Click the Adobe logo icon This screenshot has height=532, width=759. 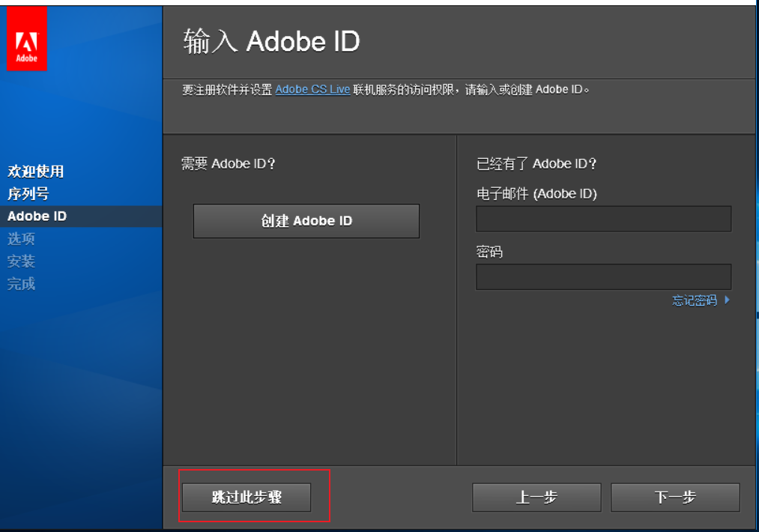pos(26,37)
